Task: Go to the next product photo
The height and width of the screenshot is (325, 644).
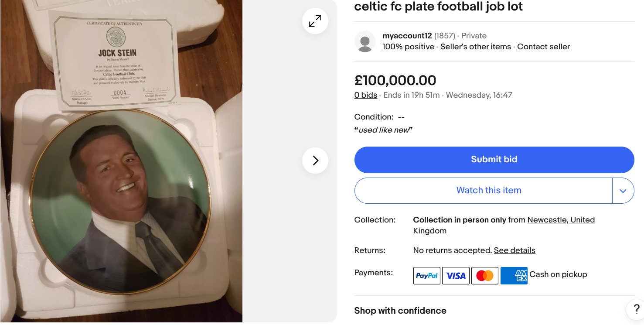Action: [315, 161]
